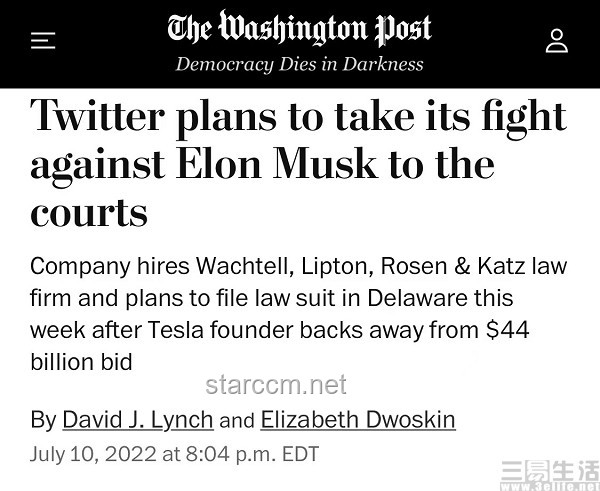The image size is (600, 491).
Task: Click the watermark logo in bottom corner
Action: [x=550, y=476]
